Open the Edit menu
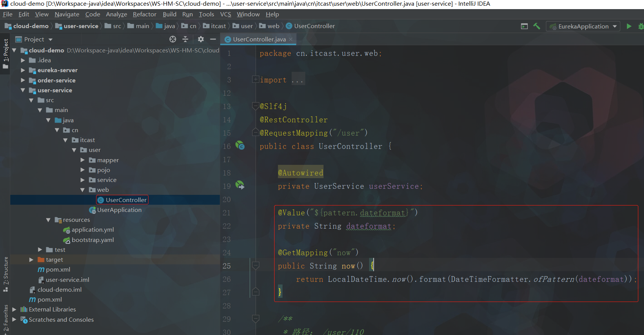The image size is (644, 335). tap(24, 14)
